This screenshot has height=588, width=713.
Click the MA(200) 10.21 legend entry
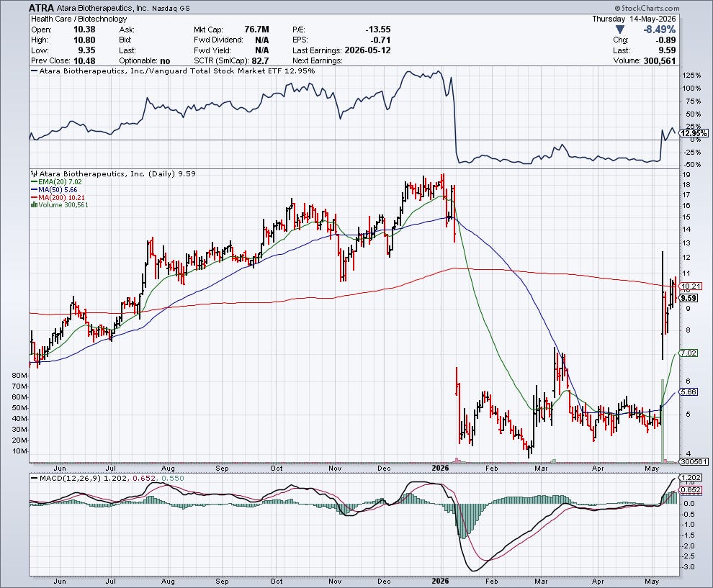tap(58, 198)
